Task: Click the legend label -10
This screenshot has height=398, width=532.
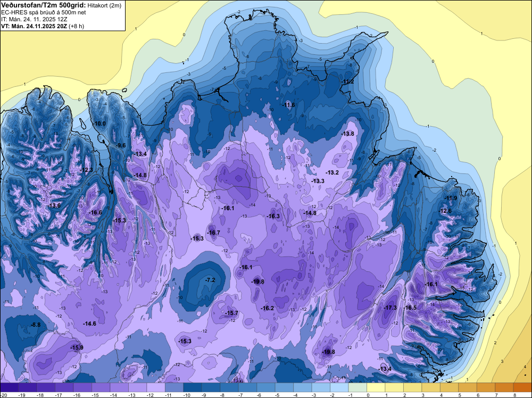Action: click(187, 395)
